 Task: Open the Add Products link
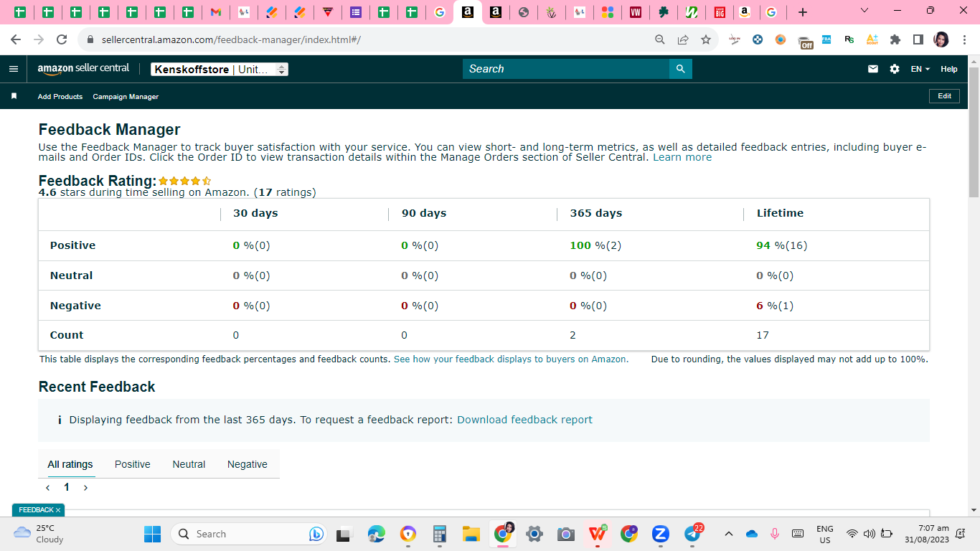[x=60, y=97]
